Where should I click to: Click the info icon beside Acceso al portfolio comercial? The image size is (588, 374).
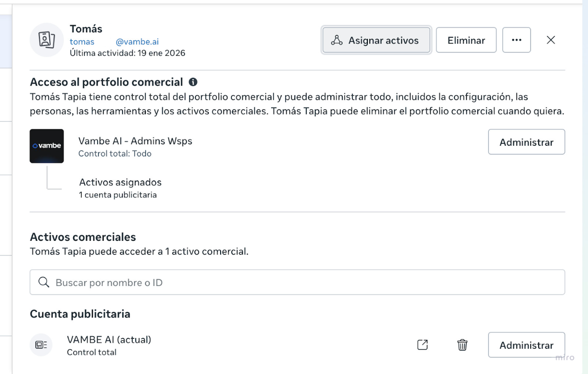click(193, 82)
